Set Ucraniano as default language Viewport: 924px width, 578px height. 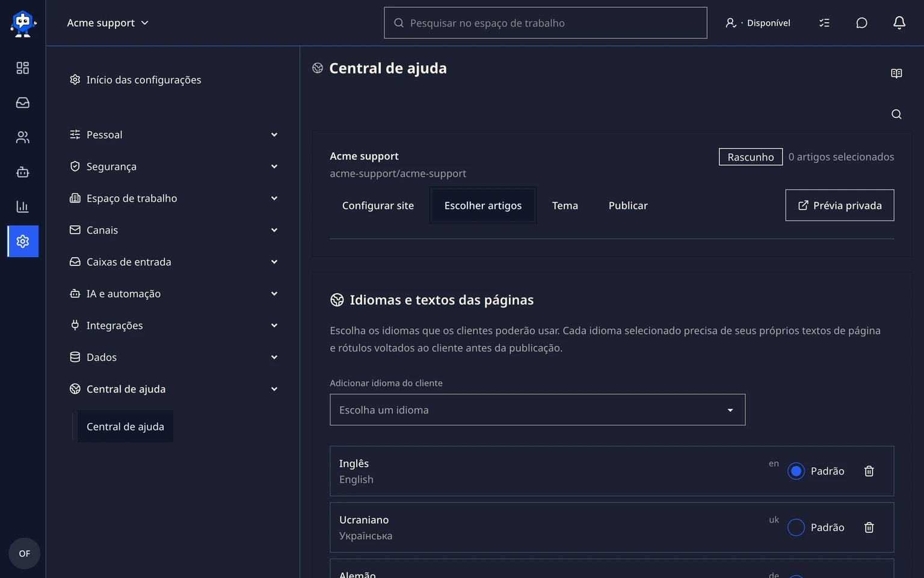pyautogui.click(x=796, y=527)
